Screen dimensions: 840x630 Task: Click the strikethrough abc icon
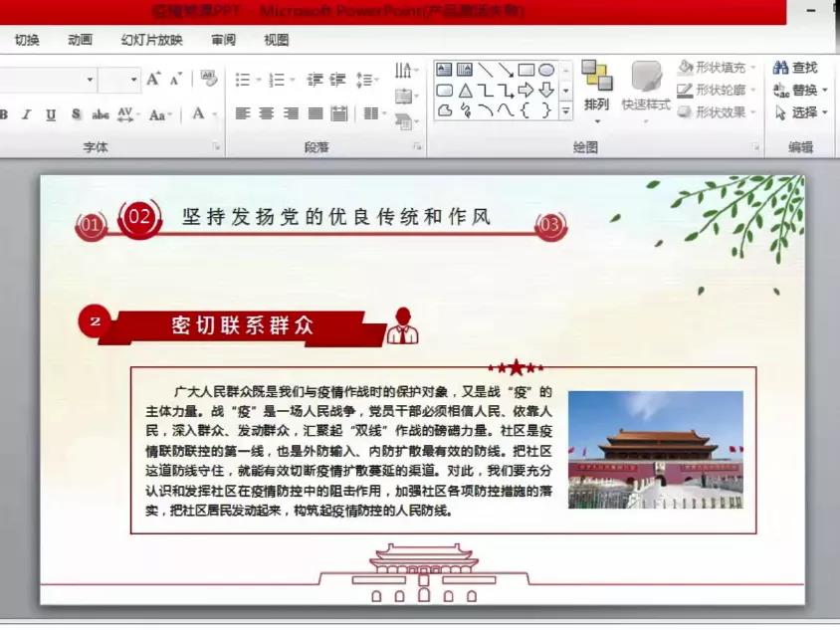pyautogui.click(x=101, y=114)
